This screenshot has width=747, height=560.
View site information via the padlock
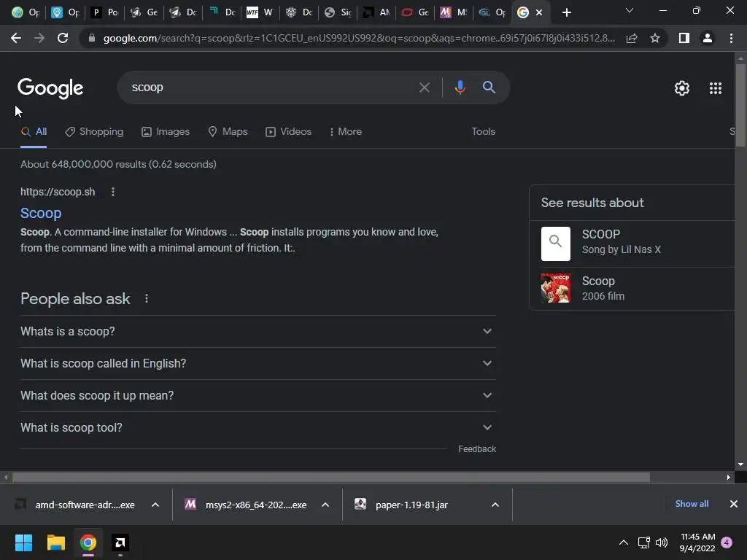[x=92, y=38]
